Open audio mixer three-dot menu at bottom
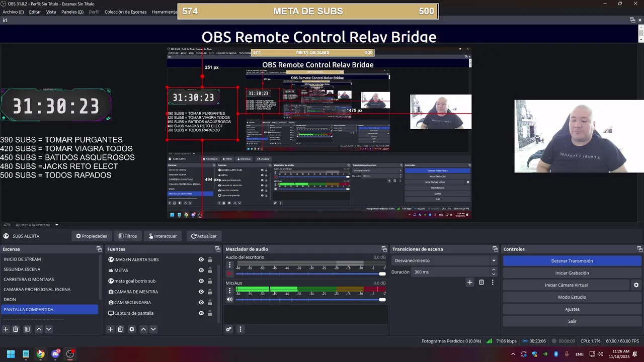 coord(240,329)
